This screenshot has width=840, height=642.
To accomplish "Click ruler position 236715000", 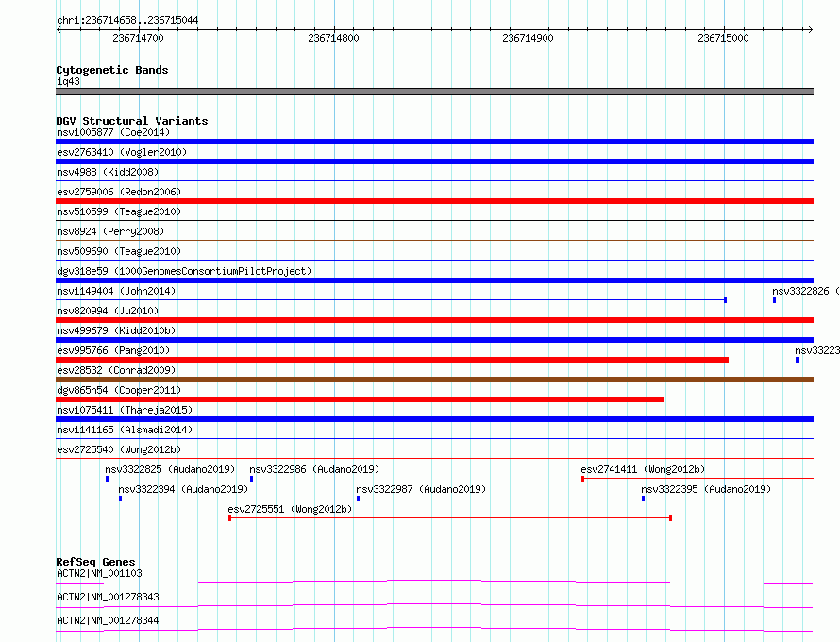I will click(723, 38).
